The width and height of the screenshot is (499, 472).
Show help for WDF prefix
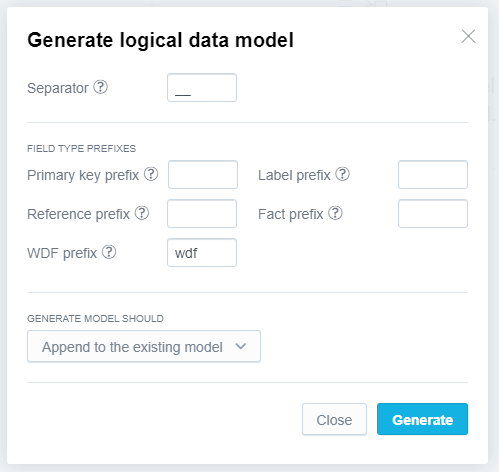[x=109, y=252]
